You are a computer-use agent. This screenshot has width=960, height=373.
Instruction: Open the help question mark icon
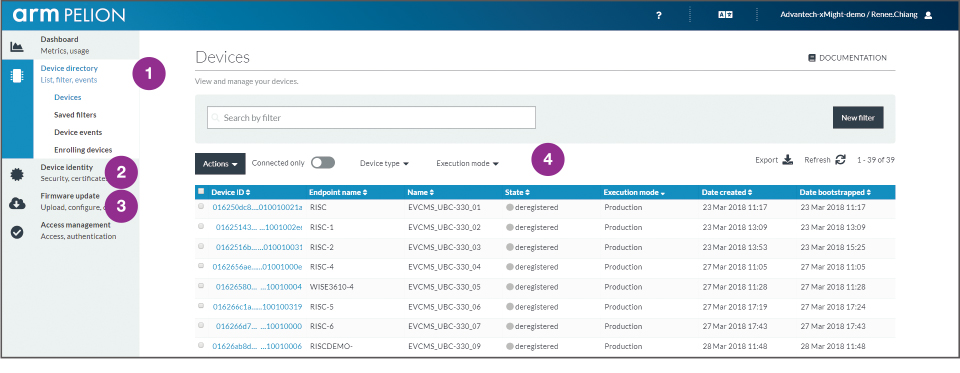(x=659, y=15)
